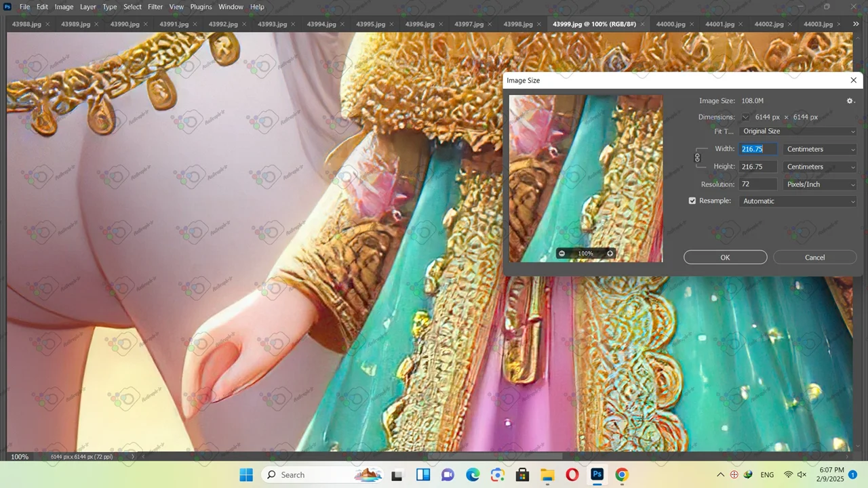This screenshot has height=488, width=868.
Task: Open the Width units Centimeters dropdown
Action: (820, 149)
